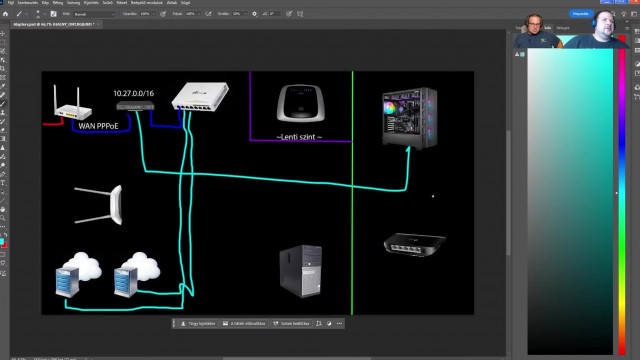Screen dimensions: 640x360
Task: Open the Flow slider dropdown arrow
Action: point(199,14)
